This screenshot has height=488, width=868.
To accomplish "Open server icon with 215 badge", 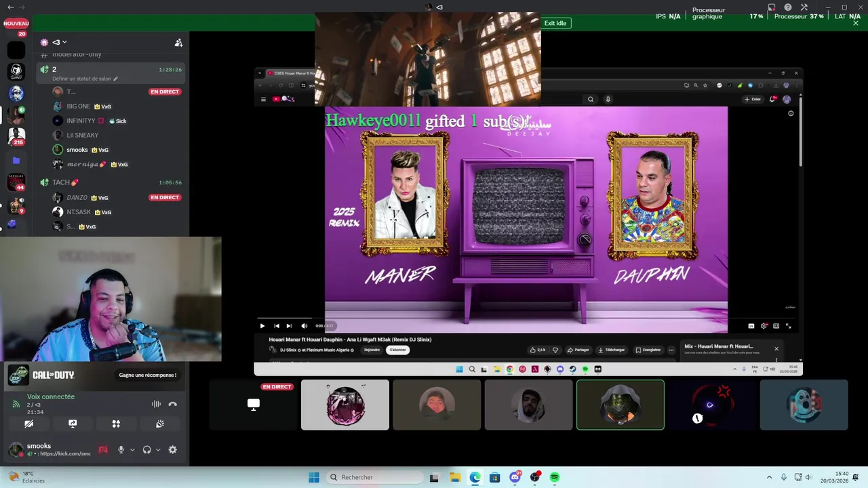I will coord(16,136).
